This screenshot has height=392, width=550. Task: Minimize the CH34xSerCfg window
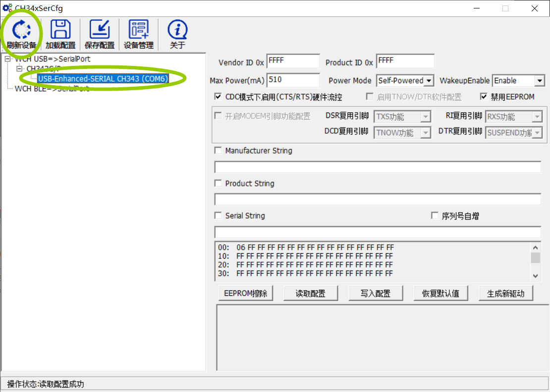pyautogui.click(x=476, y=8)
